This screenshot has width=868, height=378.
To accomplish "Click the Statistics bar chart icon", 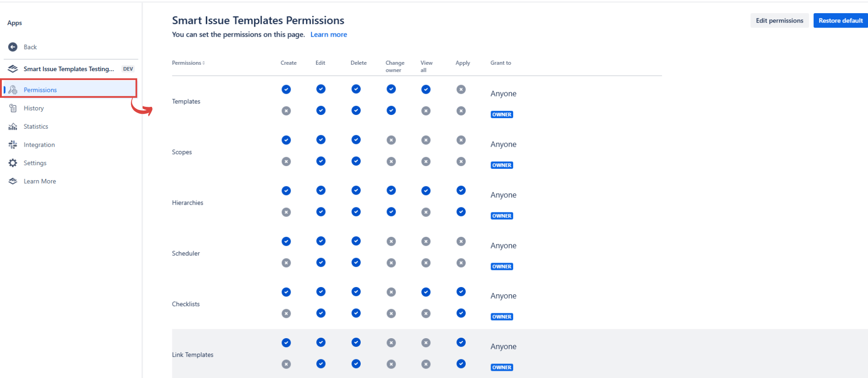I will pos(13,126).
